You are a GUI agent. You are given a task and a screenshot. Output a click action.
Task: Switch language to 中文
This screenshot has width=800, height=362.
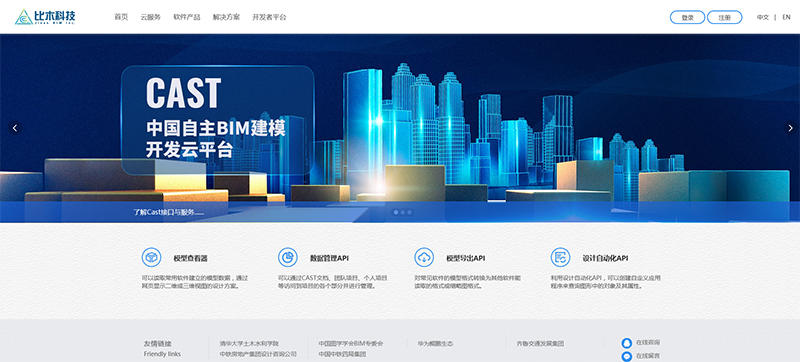tap(763, 17)
